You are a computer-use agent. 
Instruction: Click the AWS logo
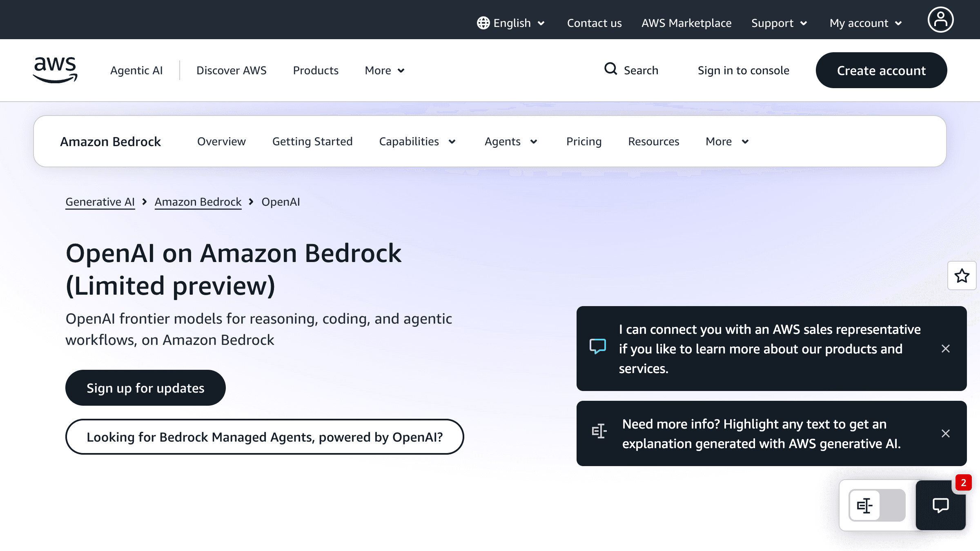point(55,70)
